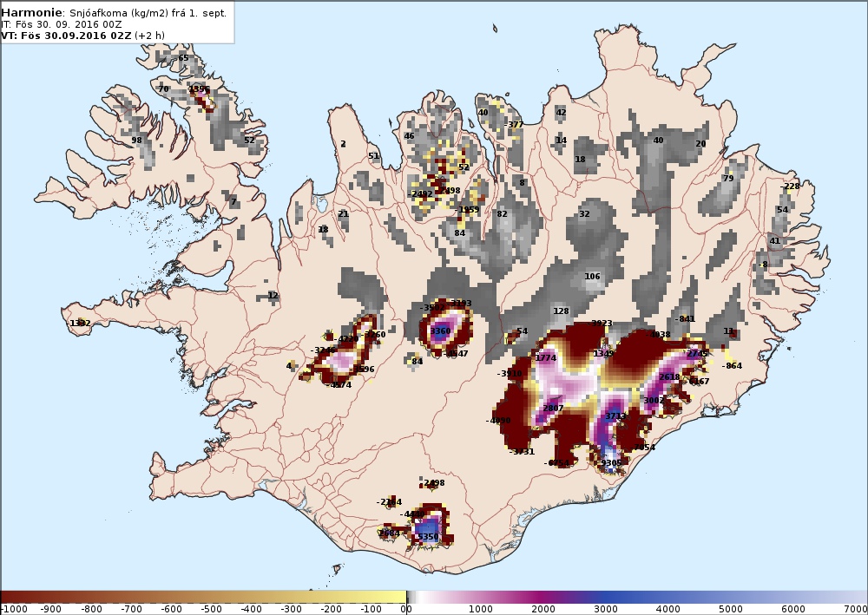Viewport: 868px width, 615px height.
Task: Click the map value '106' on the map
Action: coord(592,277)
